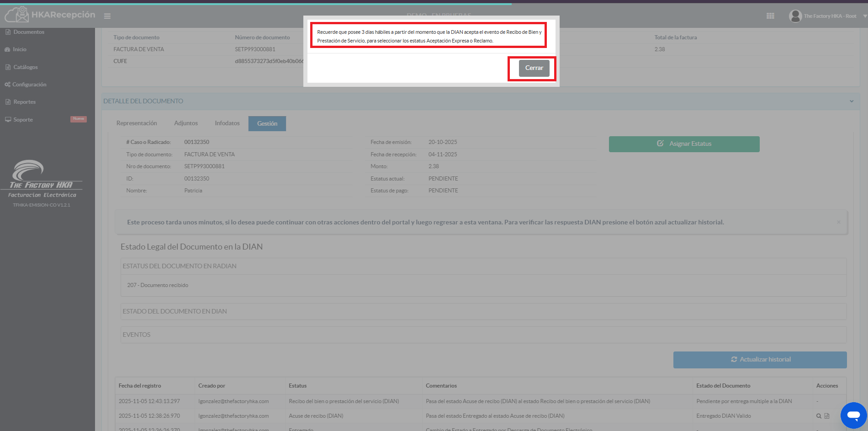Click the Asignar Estatus button
Screen dimensions: 868x431
pos(684,144)
